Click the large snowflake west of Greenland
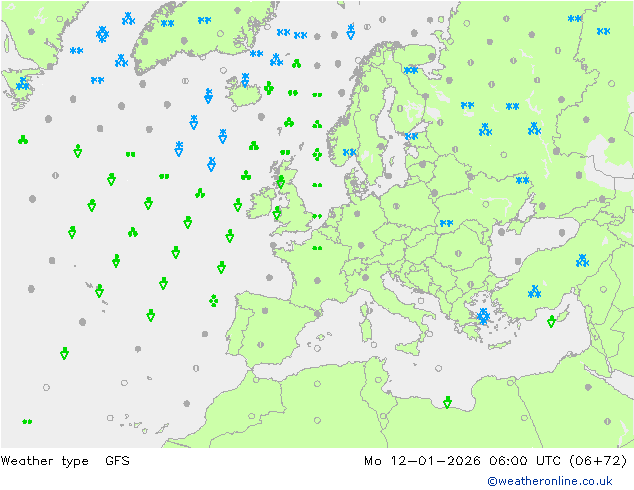Image resolution: width=634 pixels, height=490 pixels. [103, 34]
